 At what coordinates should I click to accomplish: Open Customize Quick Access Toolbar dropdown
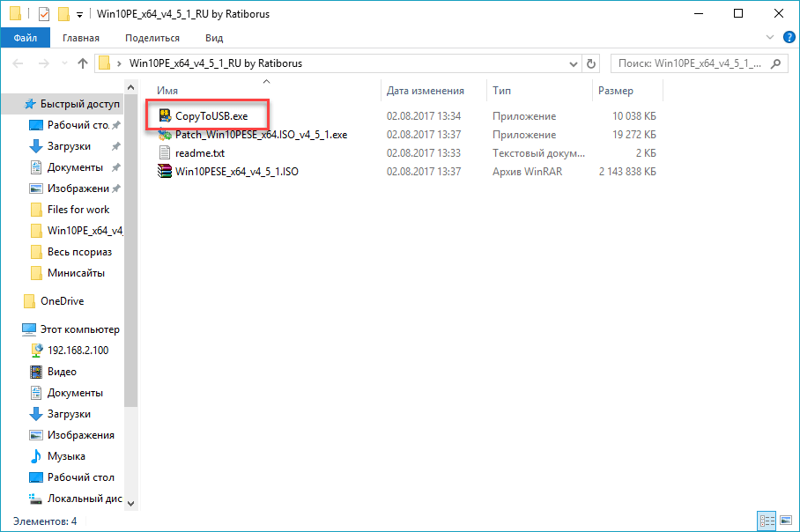79,15
